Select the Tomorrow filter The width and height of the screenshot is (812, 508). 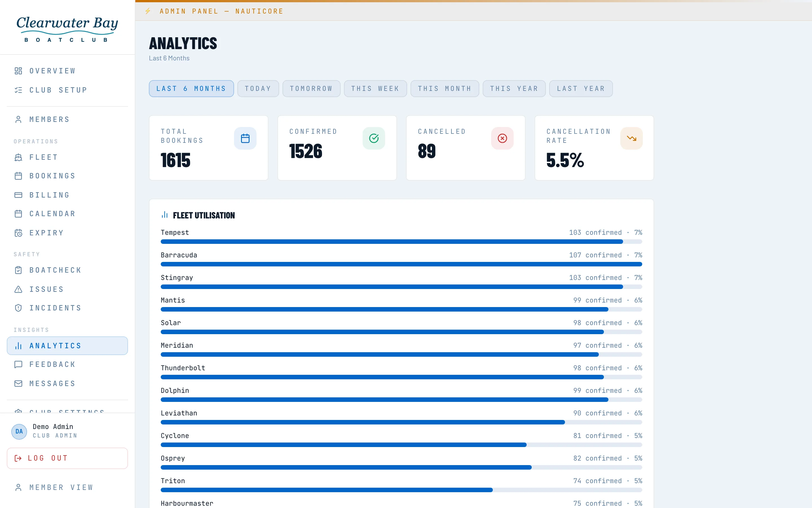(311, 89)
